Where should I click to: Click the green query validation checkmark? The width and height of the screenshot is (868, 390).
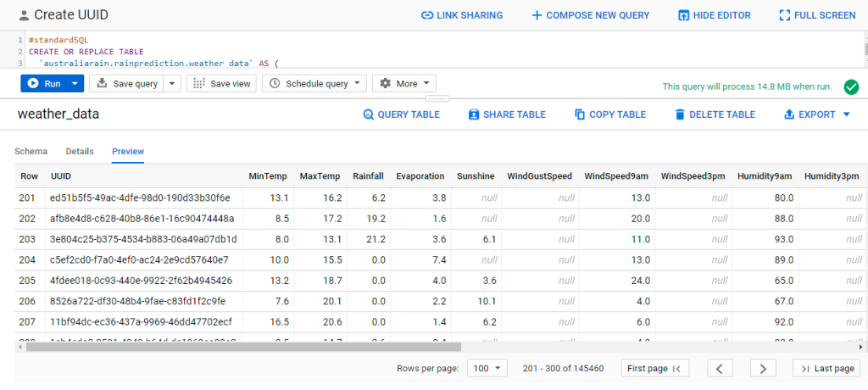(x=850, y=86)
